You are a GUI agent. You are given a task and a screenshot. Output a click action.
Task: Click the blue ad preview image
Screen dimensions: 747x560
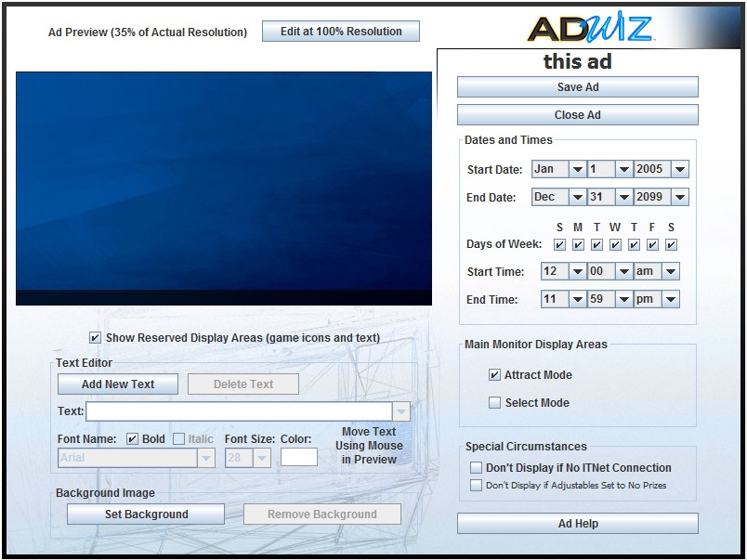click(224, 189)
